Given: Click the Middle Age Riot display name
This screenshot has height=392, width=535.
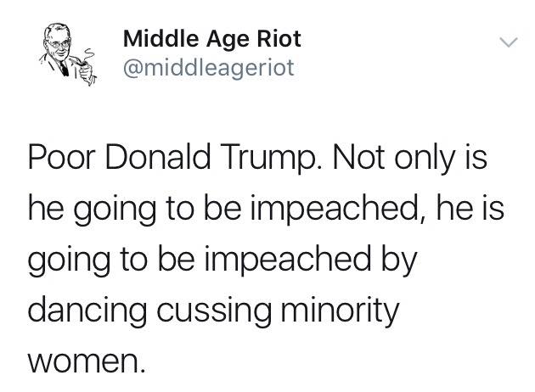Looking at the screenshot, I should click(212, 39).
